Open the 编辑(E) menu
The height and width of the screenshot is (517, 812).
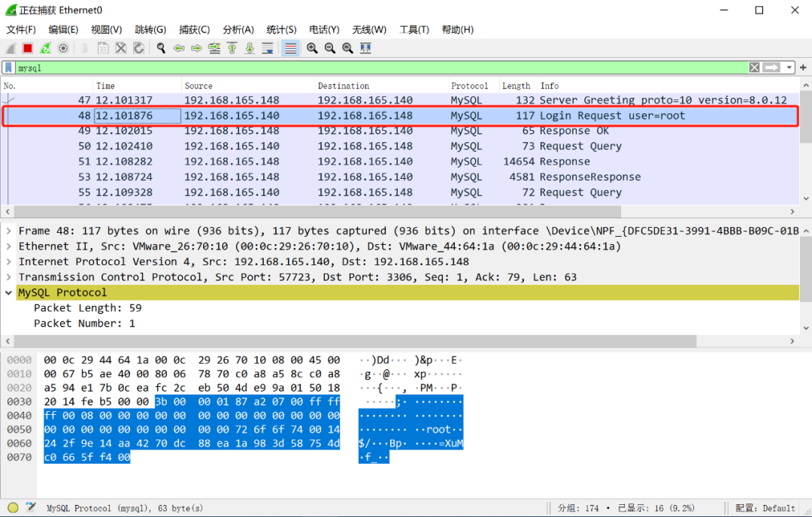(63, 29)
